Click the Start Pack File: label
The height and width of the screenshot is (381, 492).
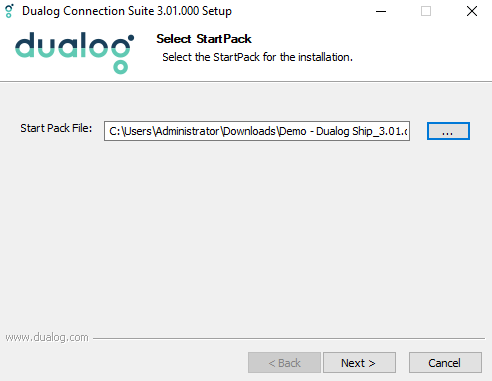[56, 128]
